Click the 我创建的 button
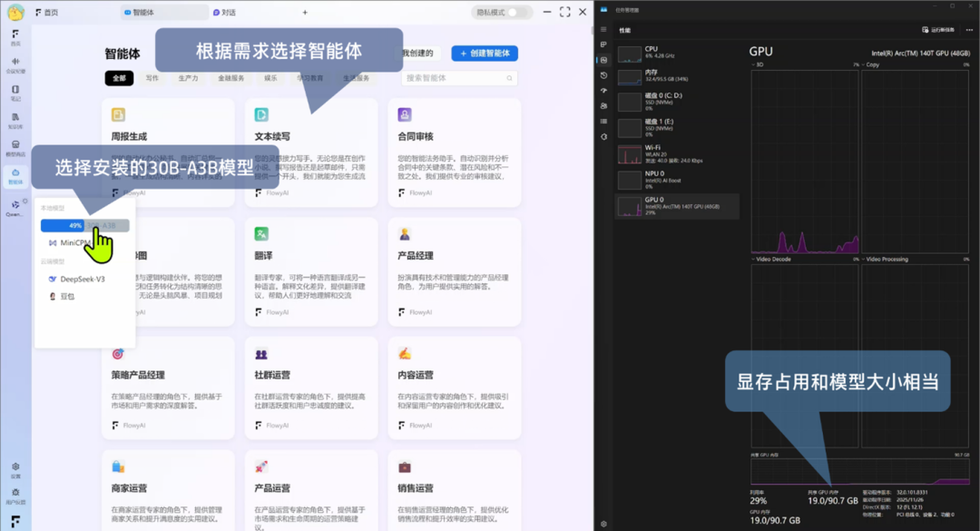 click(x=417, y=54)
